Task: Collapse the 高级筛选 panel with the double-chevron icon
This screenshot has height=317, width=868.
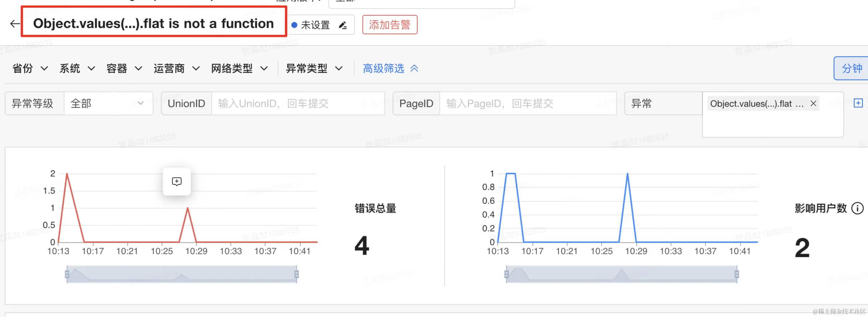Action: [x=414, y=68]
